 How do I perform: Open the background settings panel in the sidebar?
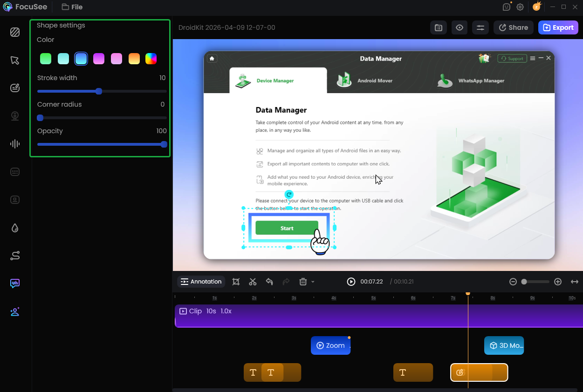pos(15,32)
